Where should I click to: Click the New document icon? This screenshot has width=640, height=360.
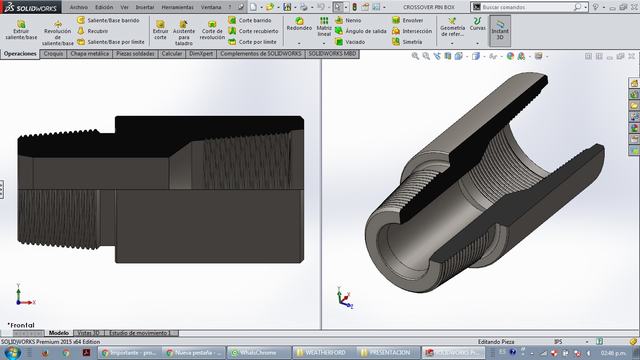[x=253, y=7]
